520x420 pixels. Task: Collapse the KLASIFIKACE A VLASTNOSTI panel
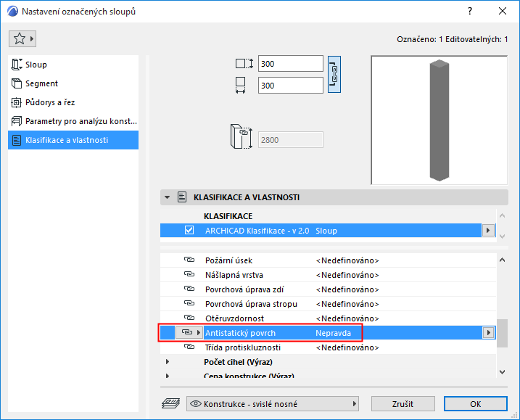point(167,197)
